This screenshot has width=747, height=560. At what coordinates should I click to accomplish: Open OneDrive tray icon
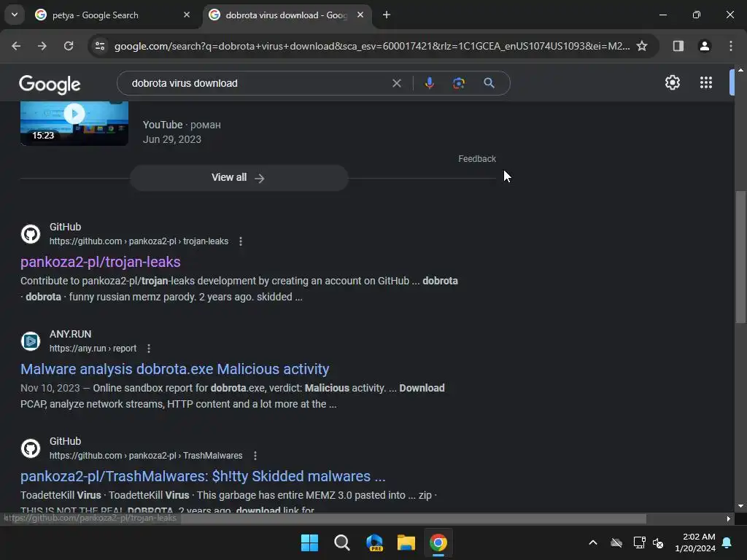[616, 542]
